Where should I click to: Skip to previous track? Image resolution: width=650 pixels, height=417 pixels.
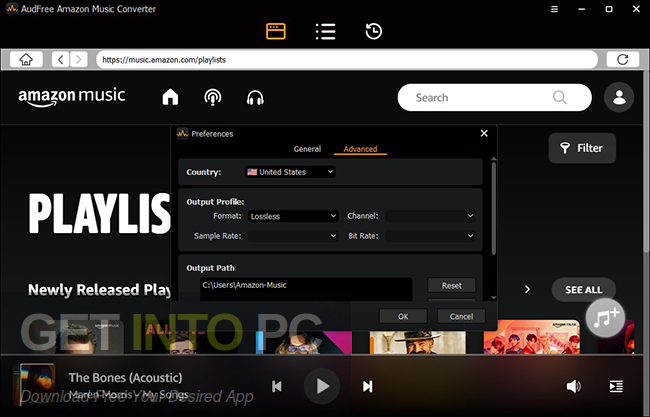pos(276,386)
